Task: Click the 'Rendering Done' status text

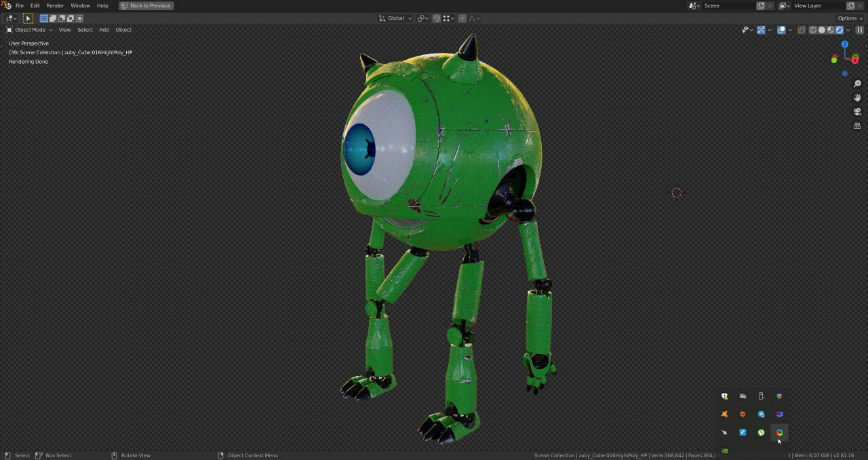Action: click(x=28, y=62)
